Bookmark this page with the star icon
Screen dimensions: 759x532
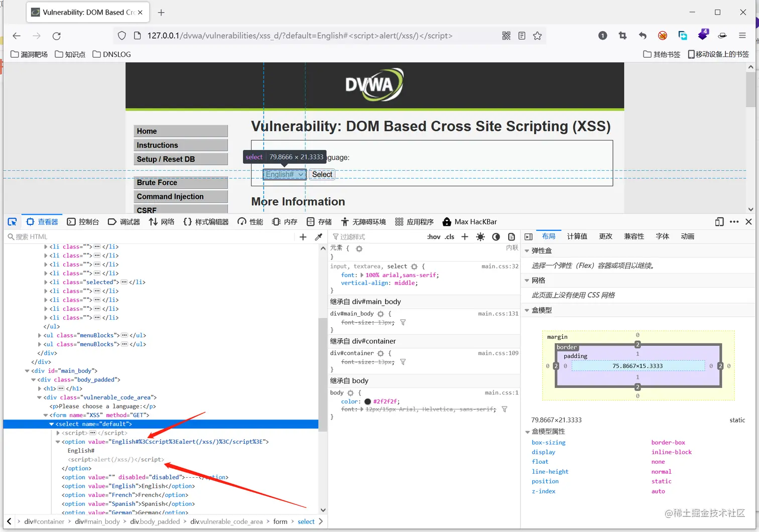[537, 36]
